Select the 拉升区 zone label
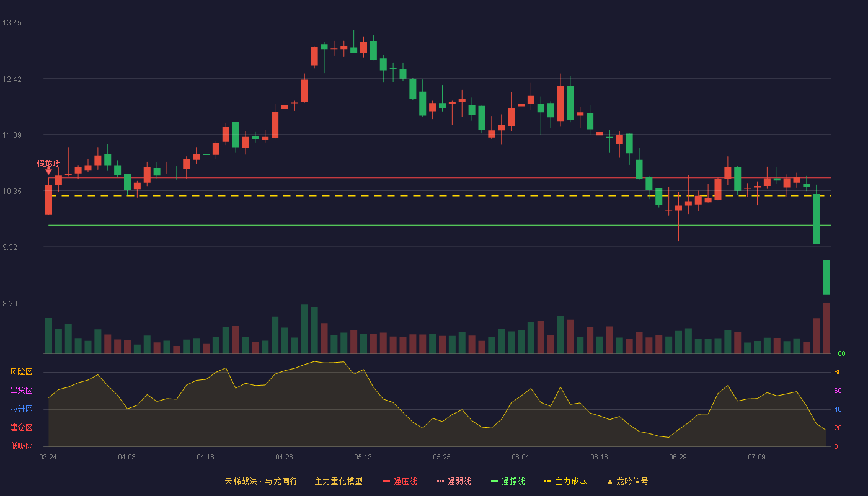The image size is (868, 496). [x=21, y=409]
